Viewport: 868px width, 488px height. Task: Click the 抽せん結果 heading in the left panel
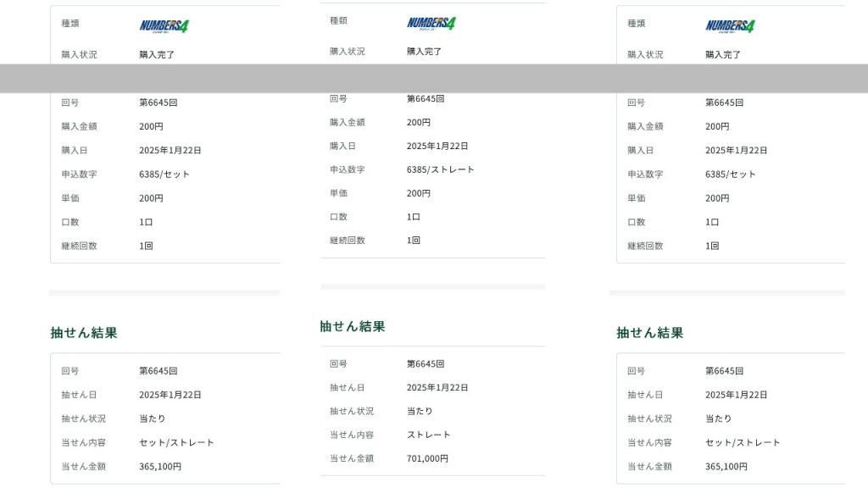coord(84,333)
